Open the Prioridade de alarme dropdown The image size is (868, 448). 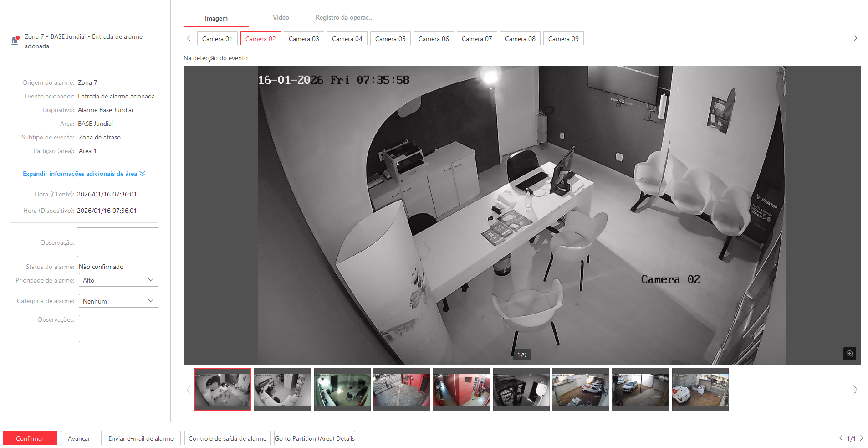click(x=118, y=280)
